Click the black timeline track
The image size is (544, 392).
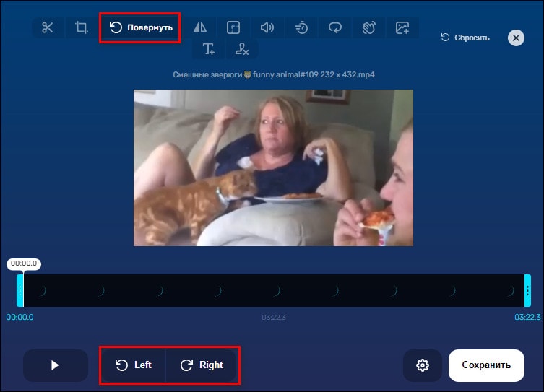pyautogui.click(x=274, y=290)
